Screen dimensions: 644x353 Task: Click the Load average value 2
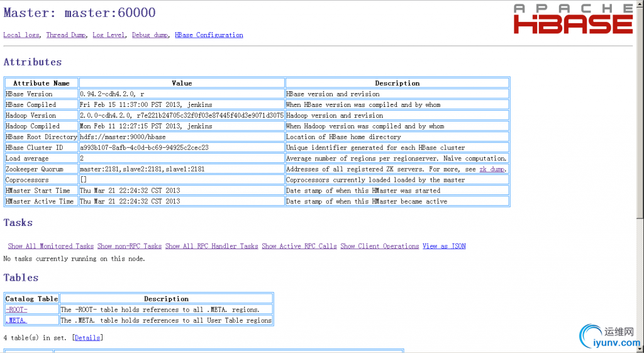(82, 158)
